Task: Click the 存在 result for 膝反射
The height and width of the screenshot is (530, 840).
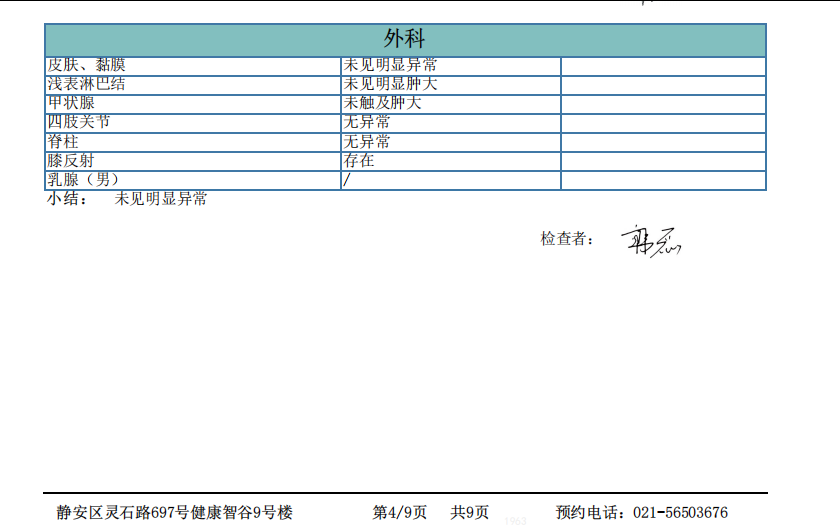Action: tap(359, 160)
